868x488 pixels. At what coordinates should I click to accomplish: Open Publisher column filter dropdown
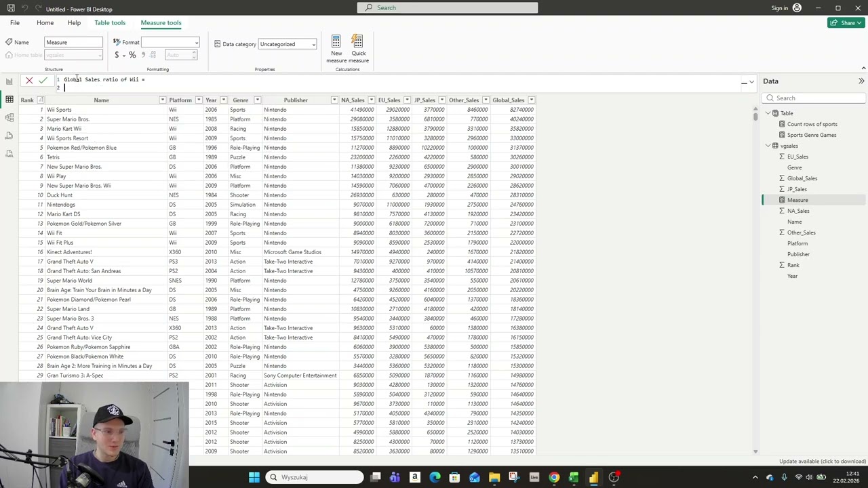(x=334, y=100)
